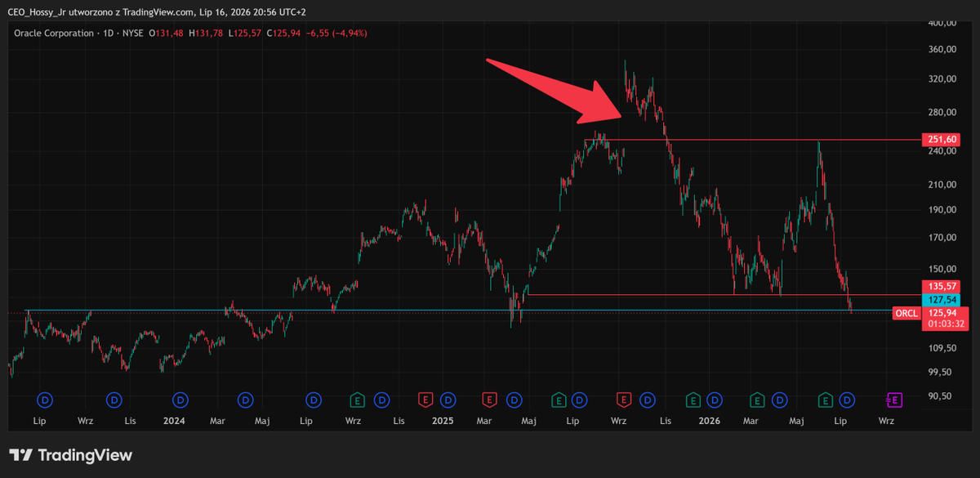Screen dimensions: 980x478
Task: Click the 2024 year label on time axis
Action: pyautogui.click(x=174, y=422)
